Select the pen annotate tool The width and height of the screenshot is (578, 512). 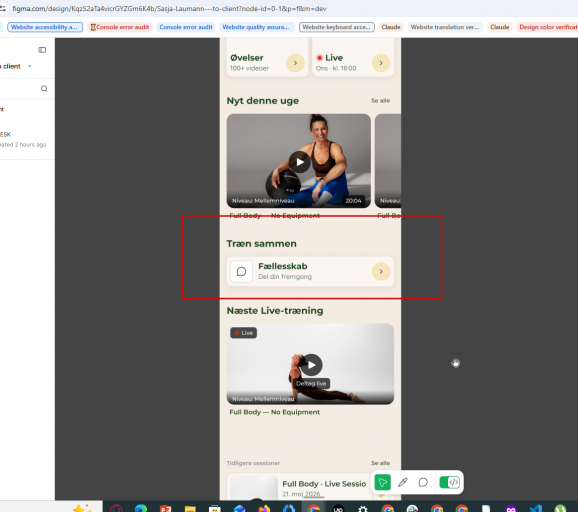pos(403,482)
